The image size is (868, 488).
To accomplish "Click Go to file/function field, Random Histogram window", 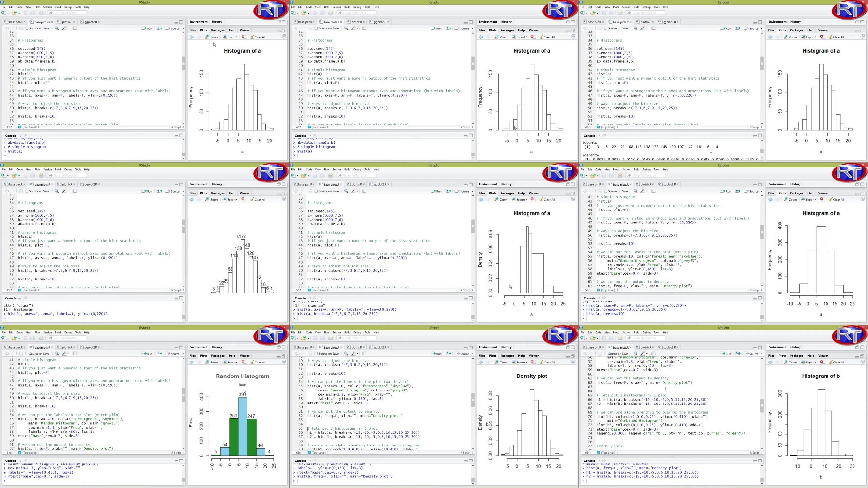I will click(x=67, y=338).
